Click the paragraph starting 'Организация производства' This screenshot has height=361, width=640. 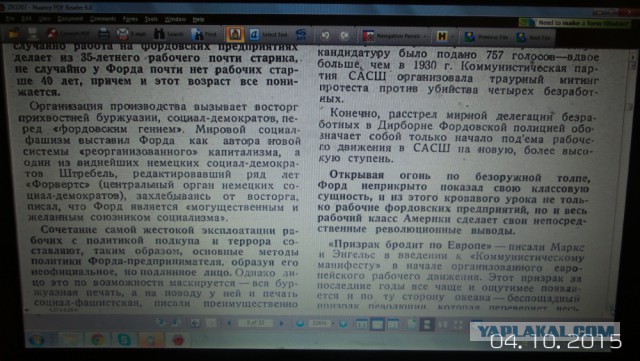(161, 163)
